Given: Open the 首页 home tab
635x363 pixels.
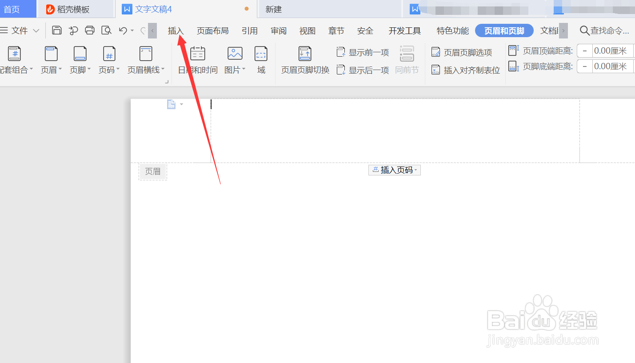Looking at the screenshot, I should 17,9.
